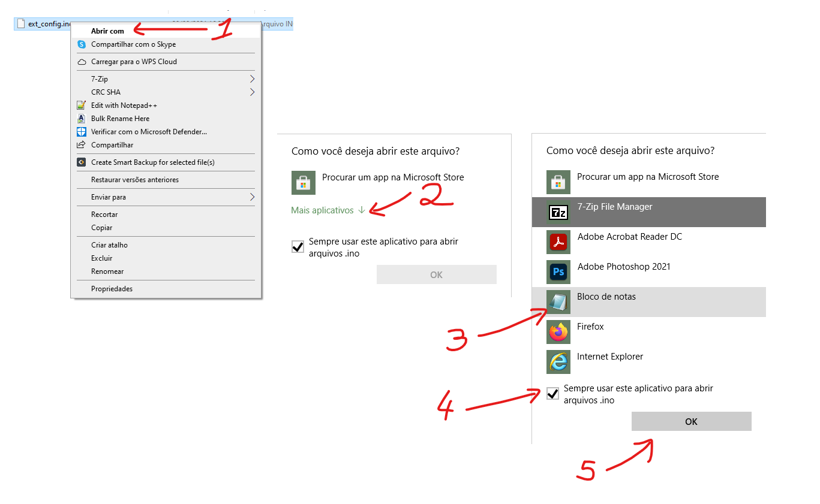Viewport: 820px width, 504px height.
Task: Click the Bulk Rename Here icon
Action: click(82, 119)
